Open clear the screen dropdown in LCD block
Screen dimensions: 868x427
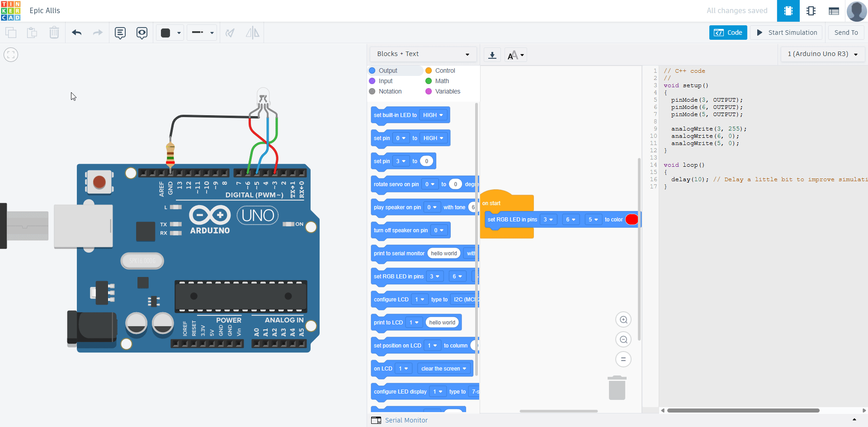[x=444, y=369]
